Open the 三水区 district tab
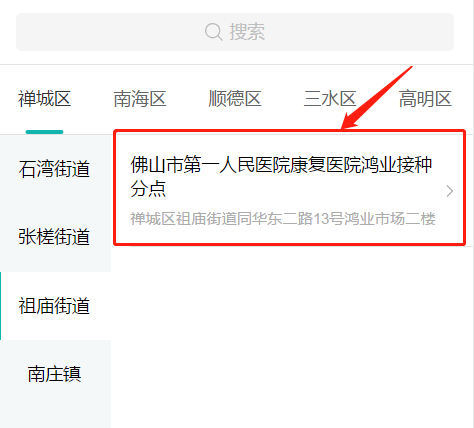Screen dimensions: 474x428 coord(330,99)
